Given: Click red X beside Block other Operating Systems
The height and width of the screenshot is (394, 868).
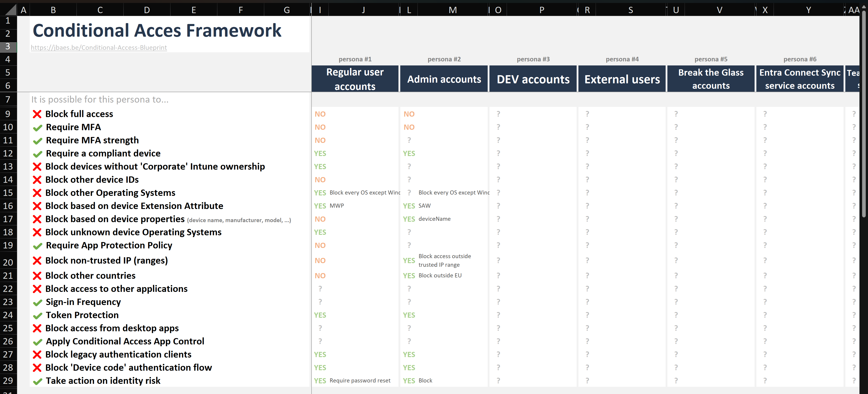Looking at the screenshot, I should (37, 193).
